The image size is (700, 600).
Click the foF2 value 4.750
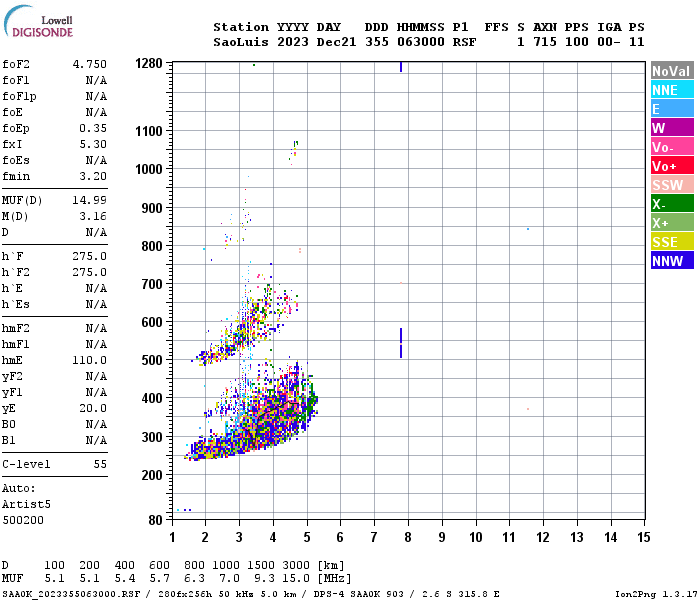(90, 64)
